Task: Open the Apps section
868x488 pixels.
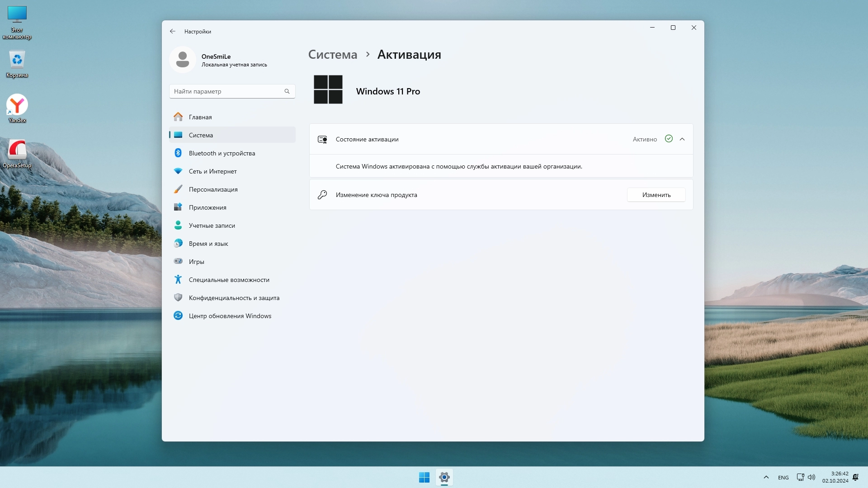Action: click(x=208, y=207)
